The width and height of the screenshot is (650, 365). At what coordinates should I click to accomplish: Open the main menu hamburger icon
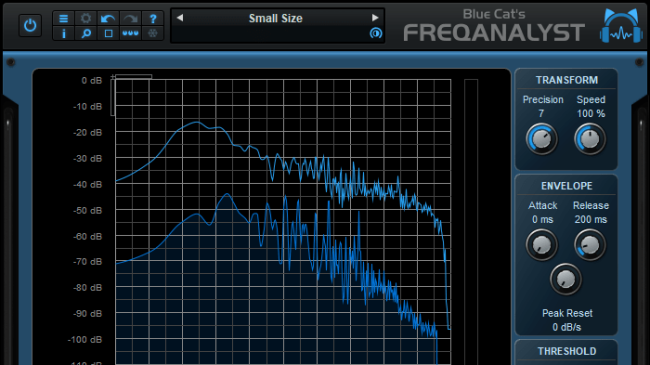click(x=63, y=19)
